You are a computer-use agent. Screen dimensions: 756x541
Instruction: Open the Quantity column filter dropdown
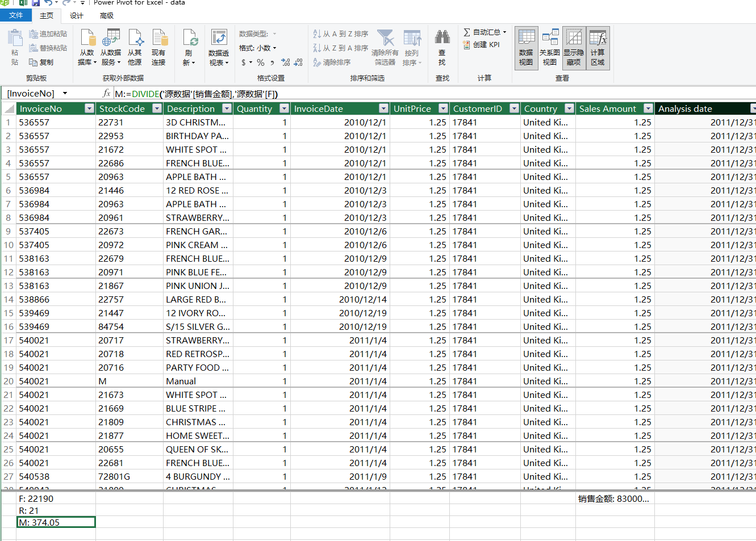(x=283, y=108)
